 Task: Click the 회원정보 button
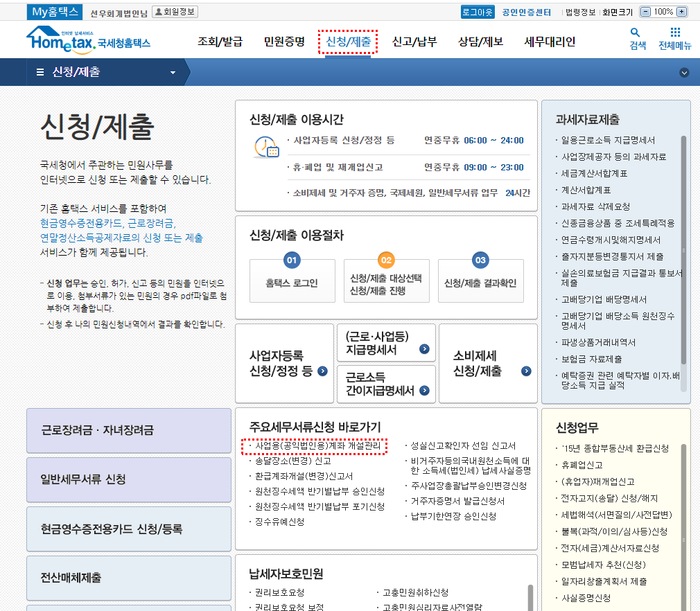click(175, 12)
